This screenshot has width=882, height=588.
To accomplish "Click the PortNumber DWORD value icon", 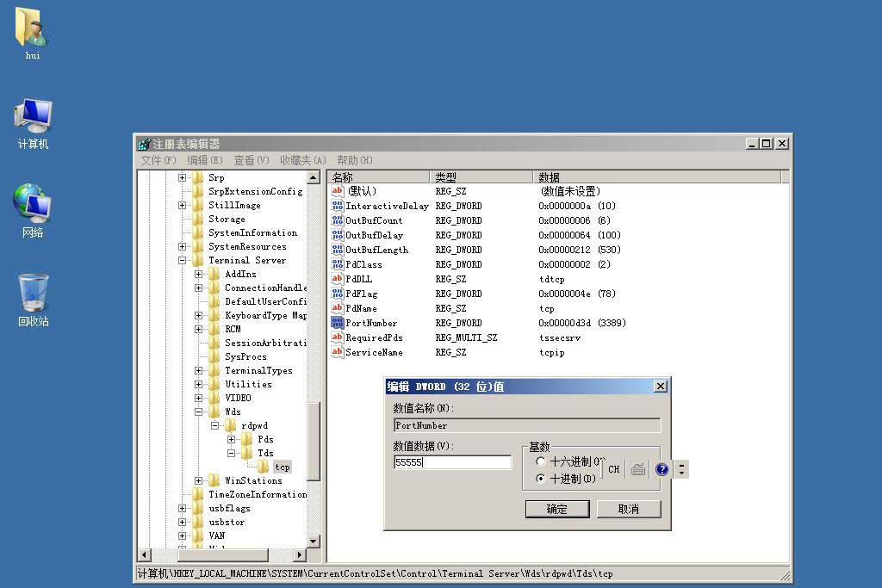I will coord(338,323).
